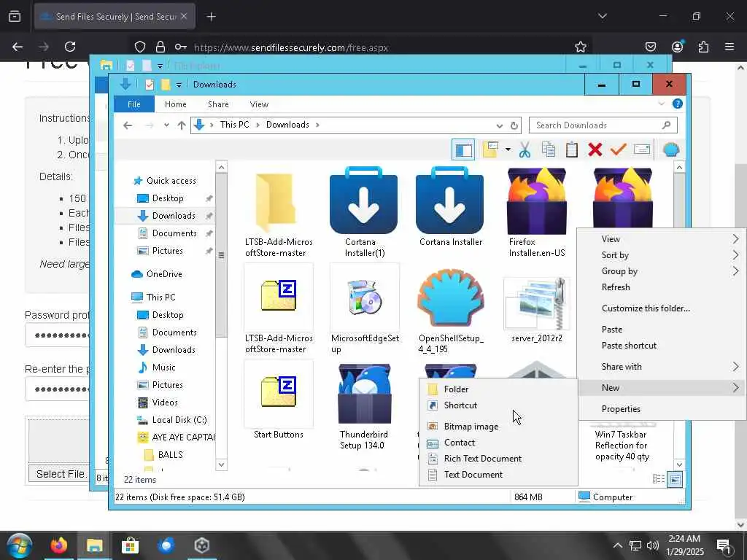Select the Firefox Installer.en-US file
747x560 pixels.
coord(536,212)
